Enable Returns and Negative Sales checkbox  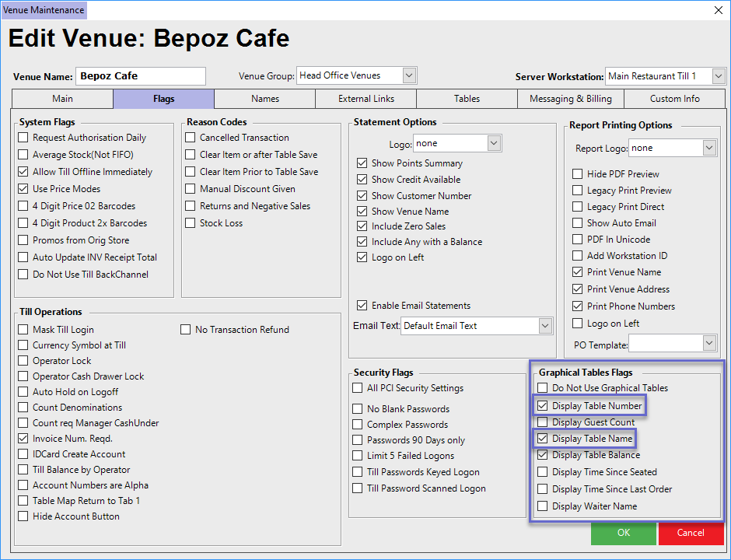click(191, 206)
